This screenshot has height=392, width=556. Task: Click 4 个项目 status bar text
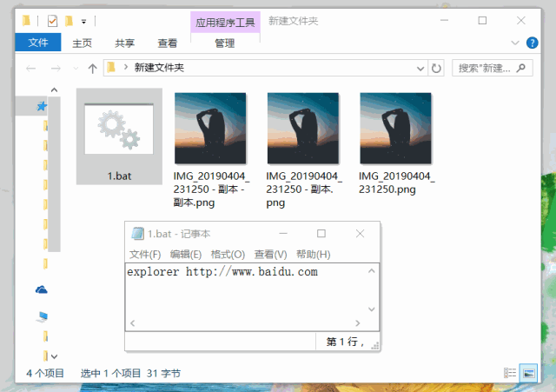pyautogui.click(x=45, y=373)
